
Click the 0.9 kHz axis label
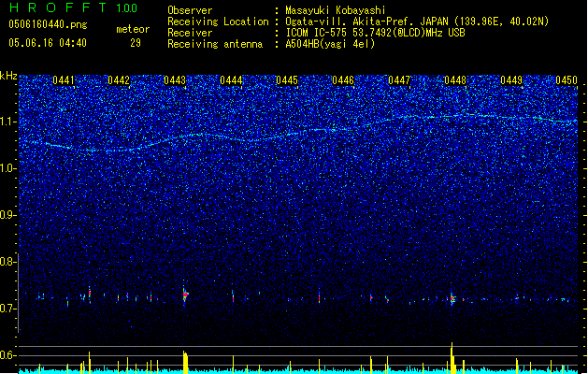[8, 215]
